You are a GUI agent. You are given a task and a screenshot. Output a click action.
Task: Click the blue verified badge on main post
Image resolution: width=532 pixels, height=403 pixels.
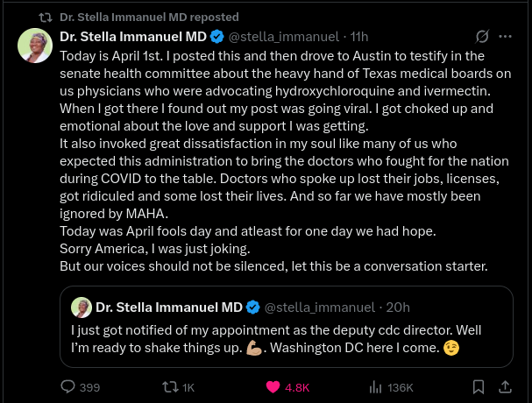point(218,37)
